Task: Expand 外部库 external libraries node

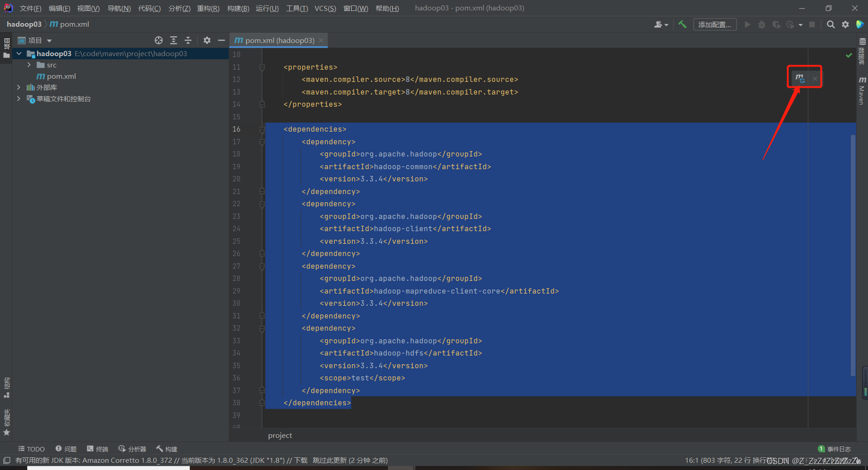Action: (19, 87)
